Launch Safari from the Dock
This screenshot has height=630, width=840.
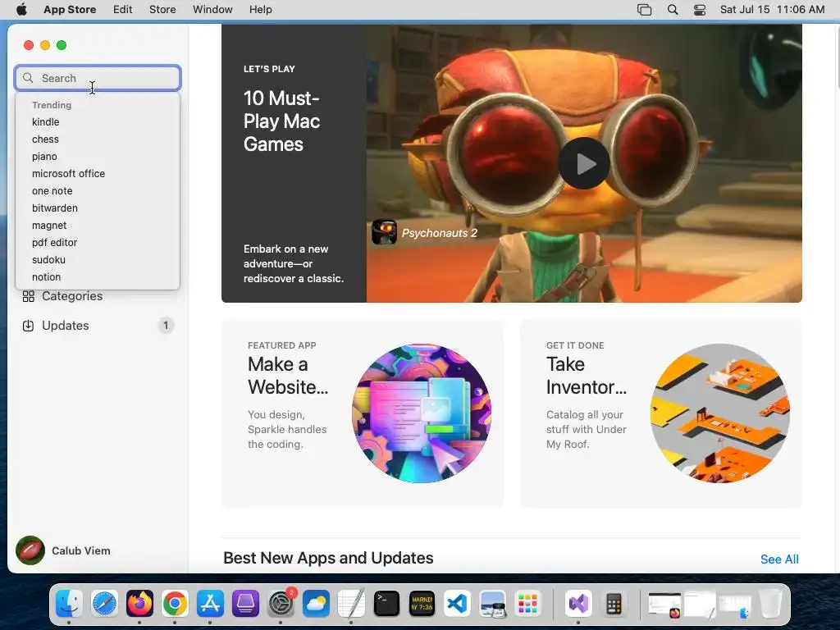pos(104,604)
